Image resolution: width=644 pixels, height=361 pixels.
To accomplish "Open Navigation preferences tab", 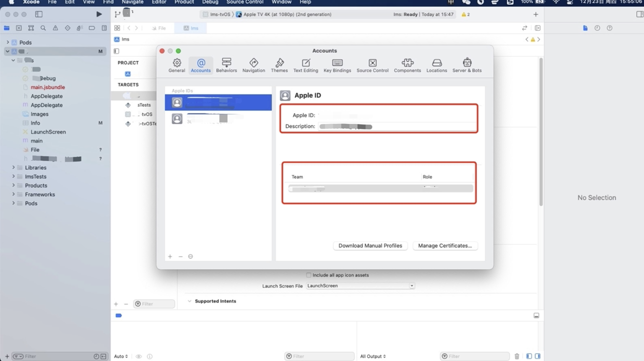I will [x=253, y=65].
